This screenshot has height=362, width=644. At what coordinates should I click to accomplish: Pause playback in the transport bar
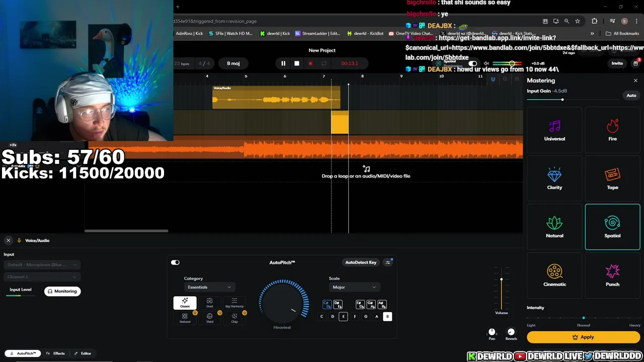pos(283,63)
